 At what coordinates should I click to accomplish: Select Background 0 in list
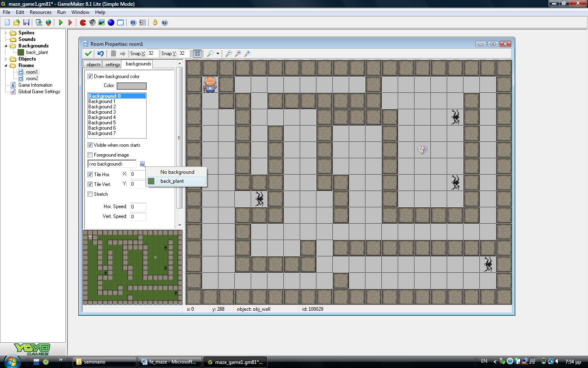tap(117, 96)
